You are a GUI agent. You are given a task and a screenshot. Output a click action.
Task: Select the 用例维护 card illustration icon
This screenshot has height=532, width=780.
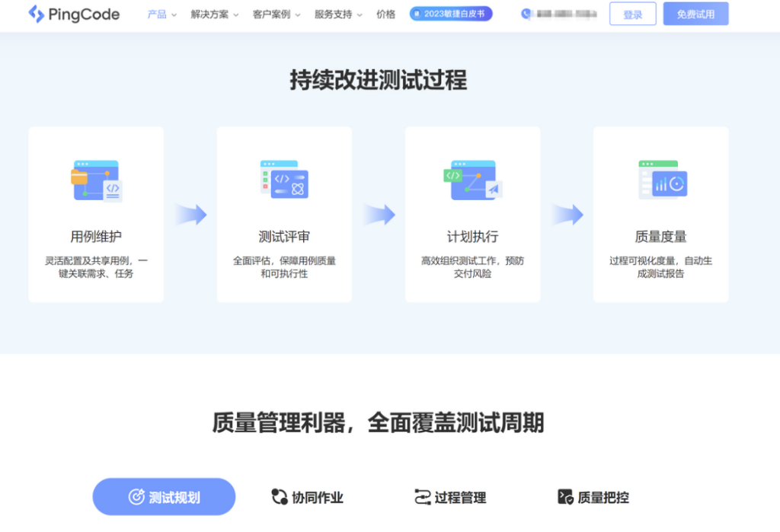pyautogui.click(x=96, y=181)
